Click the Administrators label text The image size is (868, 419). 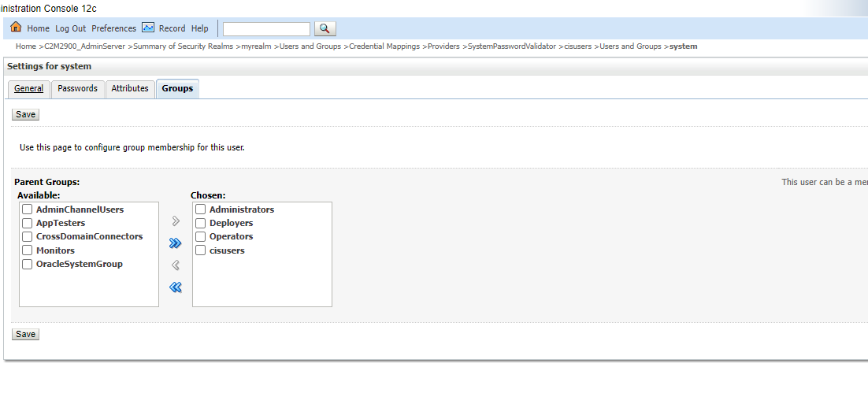tap(242, 209)
